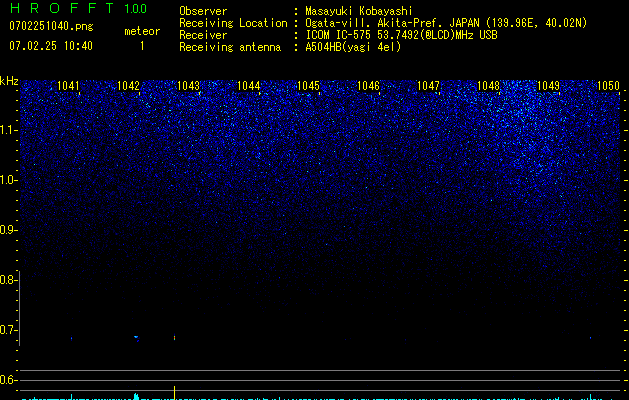Select location text Ogata-vill. Akita-Pref. JAPAN
The height and width of the screenshot is (400, 629).
(x=392, y=23)
